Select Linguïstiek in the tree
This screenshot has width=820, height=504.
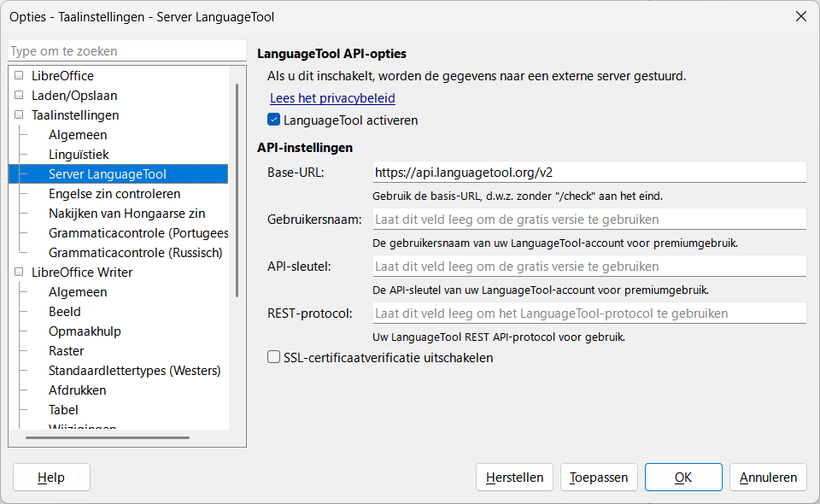pyautogui.click(x=79, y=155)
